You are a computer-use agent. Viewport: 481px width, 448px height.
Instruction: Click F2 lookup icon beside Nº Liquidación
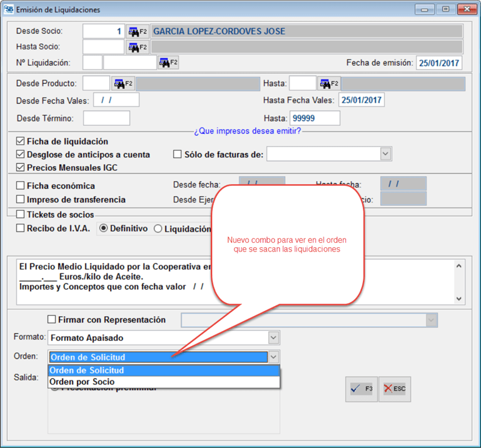pyautogui.click(x=168, y=63)
